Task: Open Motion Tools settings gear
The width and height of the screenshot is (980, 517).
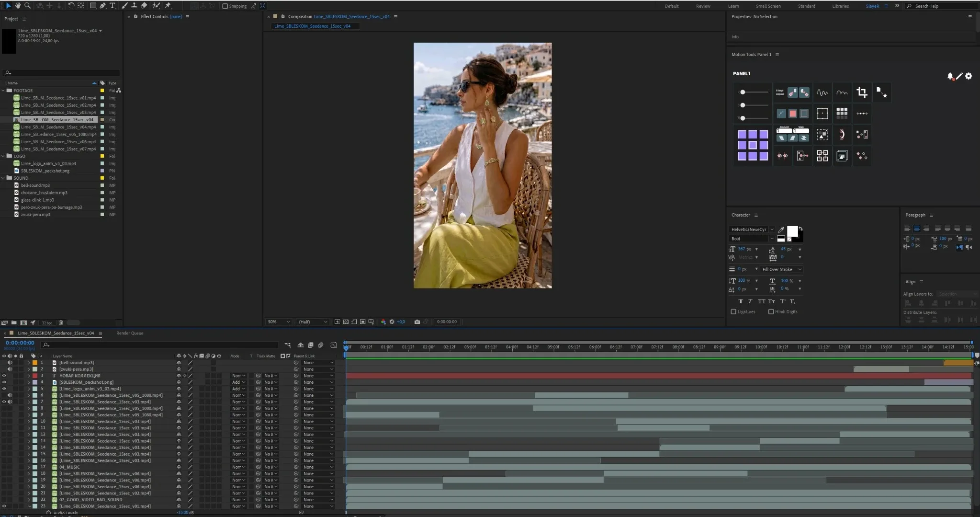Action: 969,76
